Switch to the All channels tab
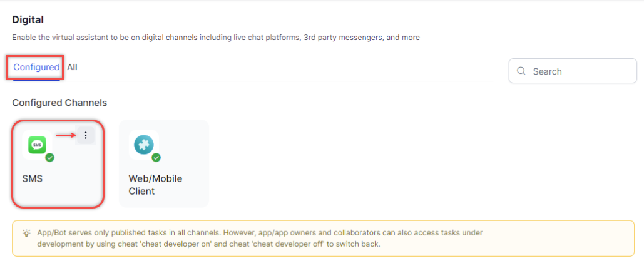Image resolution: width=644 pixels, height=273 pixels. pyautogui.click(x=72, y=67)
